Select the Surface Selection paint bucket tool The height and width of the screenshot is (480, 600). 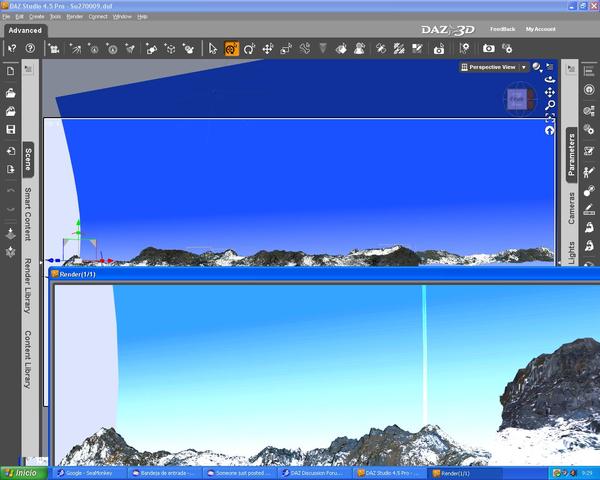[341, 49]
